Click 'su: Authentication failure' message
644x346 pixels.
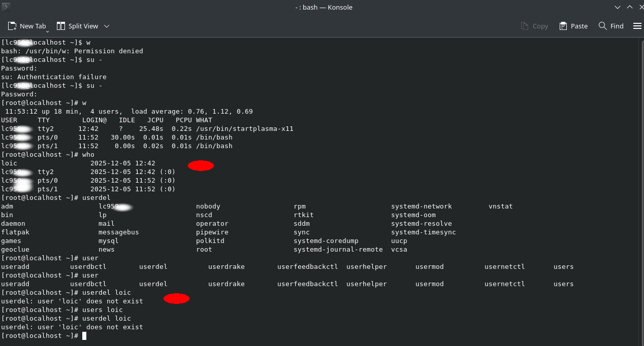(x=54, y=77)
